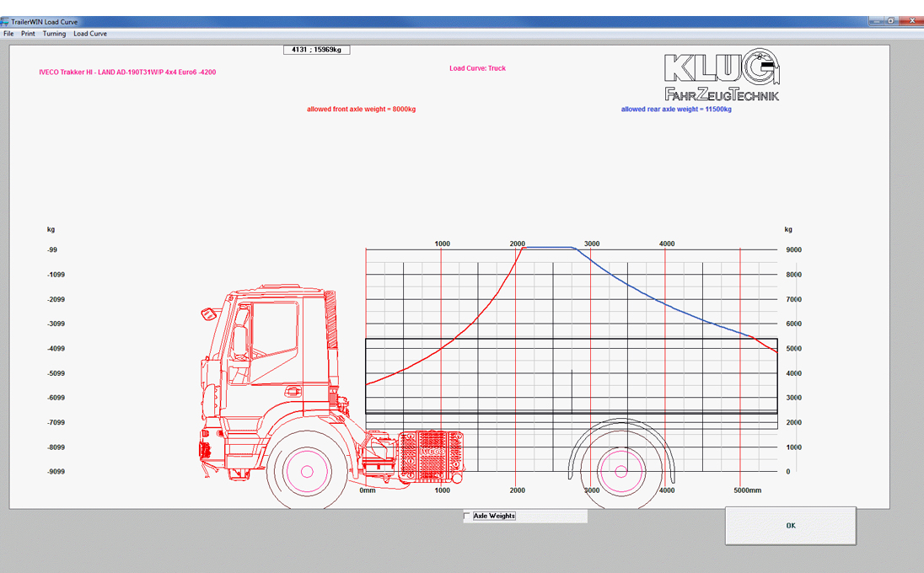Open the File menu
The height and width of the screenshot is (573, 924).
tap(8, 34)
